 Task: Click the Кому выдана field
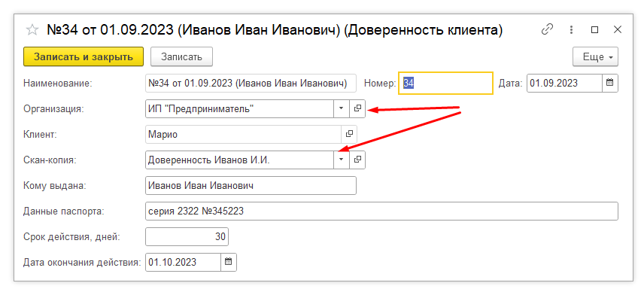(251, 185)
